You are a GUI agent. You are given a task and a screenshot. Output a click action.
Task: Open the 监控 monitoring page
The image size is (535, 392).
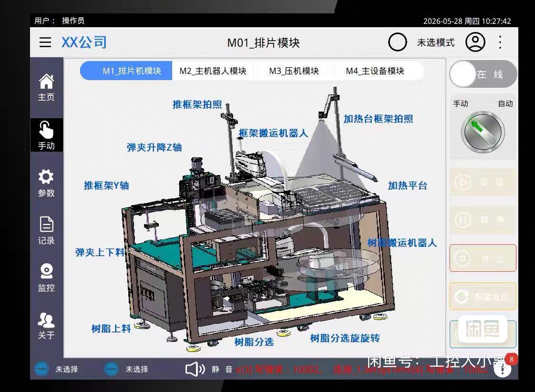click(x=46, y=278)
